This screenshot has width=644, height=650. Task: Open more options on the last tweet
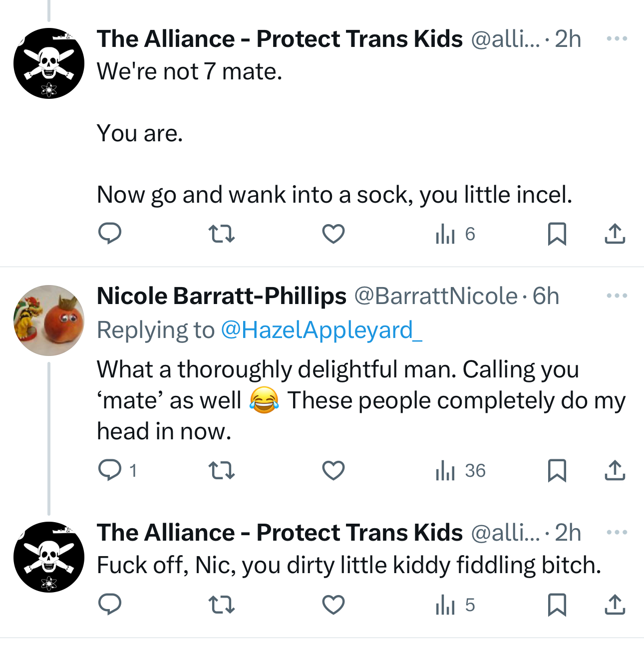click(x=617, y=533)
